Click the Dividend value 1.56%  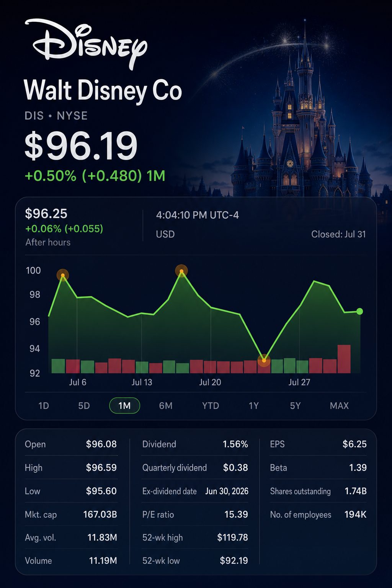point(235,444)
